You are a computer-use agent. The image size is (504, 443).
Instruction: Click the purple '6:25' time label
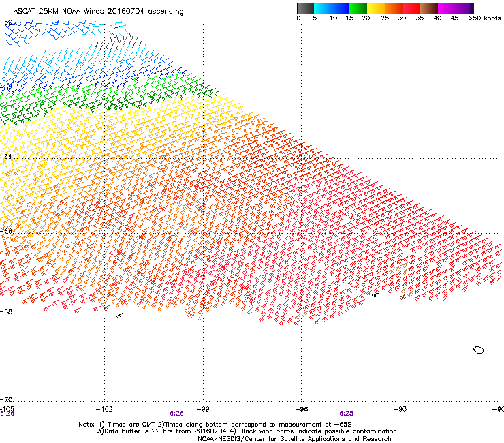point(346,414)
